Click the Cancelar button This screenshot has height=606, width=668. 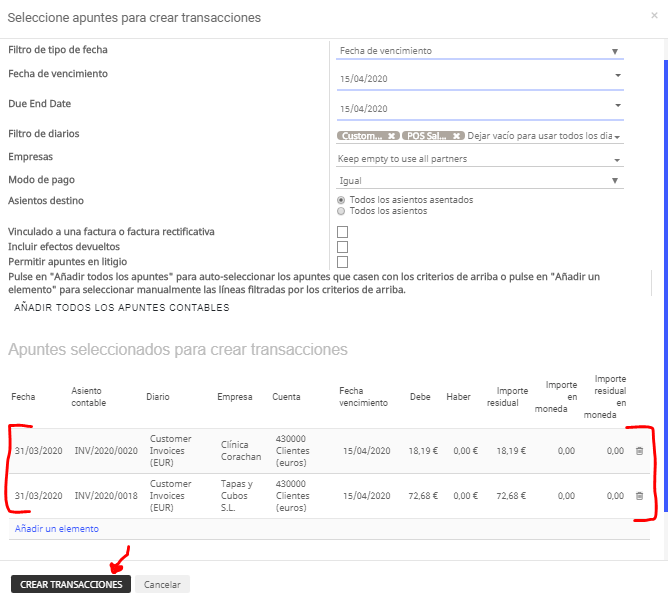162,585
